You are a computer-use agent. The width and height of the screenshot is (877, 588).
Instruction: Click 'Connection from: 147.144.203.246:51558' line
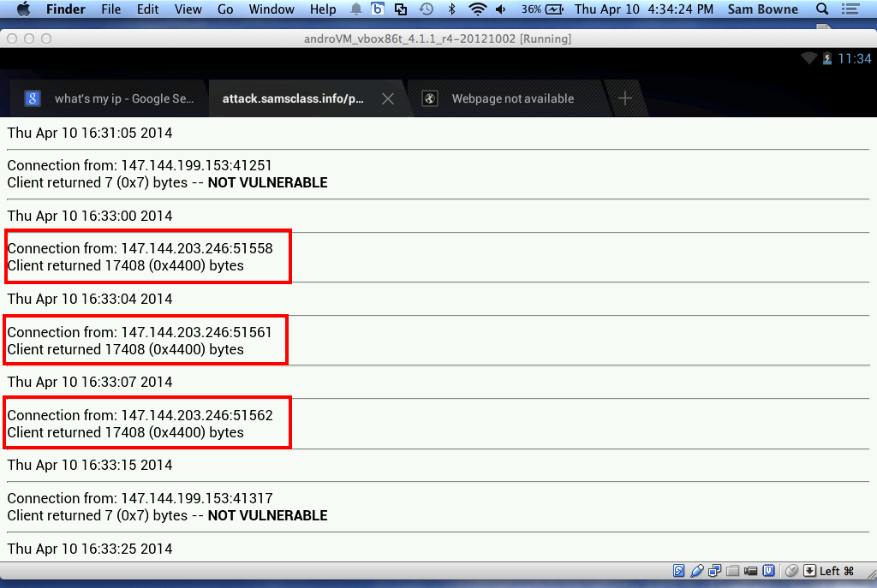pyautogui.click(x=140, y=248)
